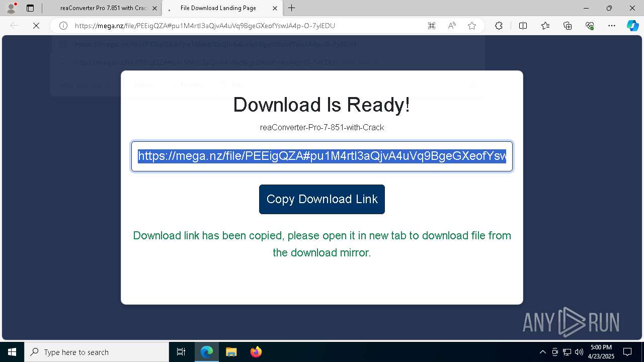Open volume control tray icon
The image size is (644, 362).
point(579,352)
